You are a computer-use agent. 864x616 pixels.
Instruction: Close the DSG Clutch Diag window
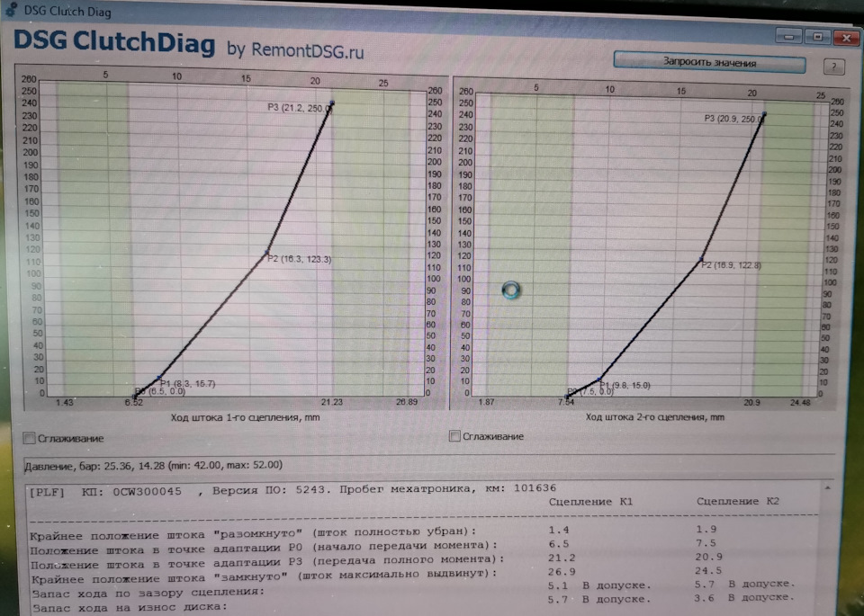point(846,38)
